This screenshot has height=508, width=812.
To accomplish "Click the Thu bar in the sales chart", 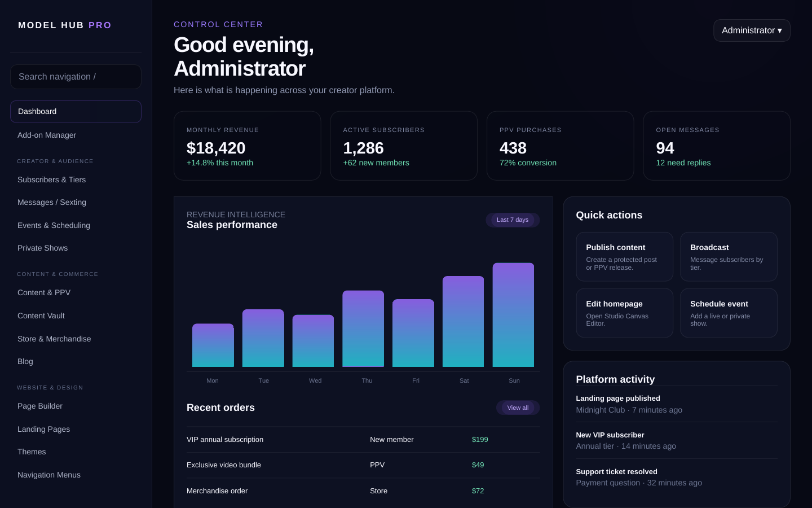I will 363,329.
